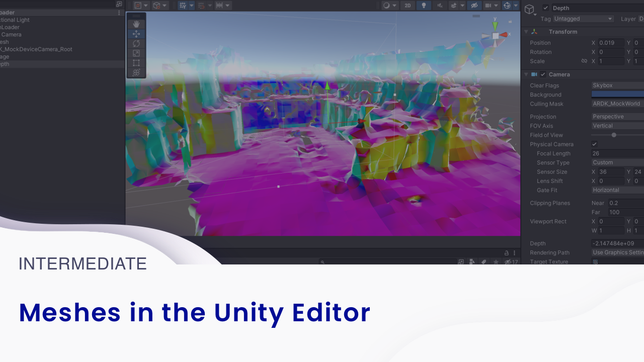Click search by label tag icon
The height and width of the screenshot is (362, 644).
[484, 262]
